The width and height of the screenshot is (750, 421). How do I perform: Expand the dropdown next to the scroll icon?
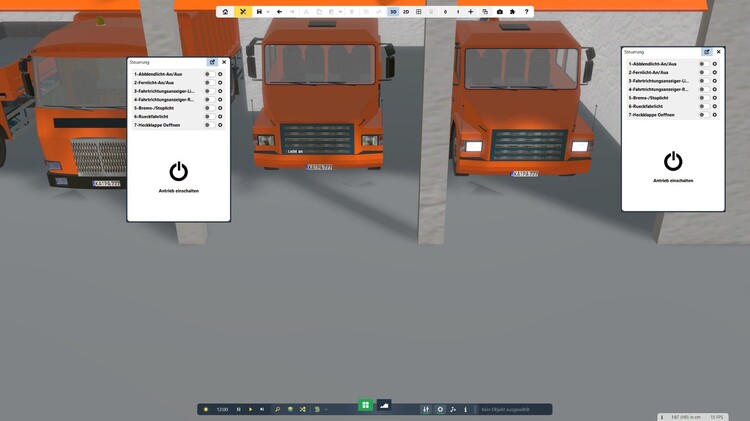click(326, 410)
